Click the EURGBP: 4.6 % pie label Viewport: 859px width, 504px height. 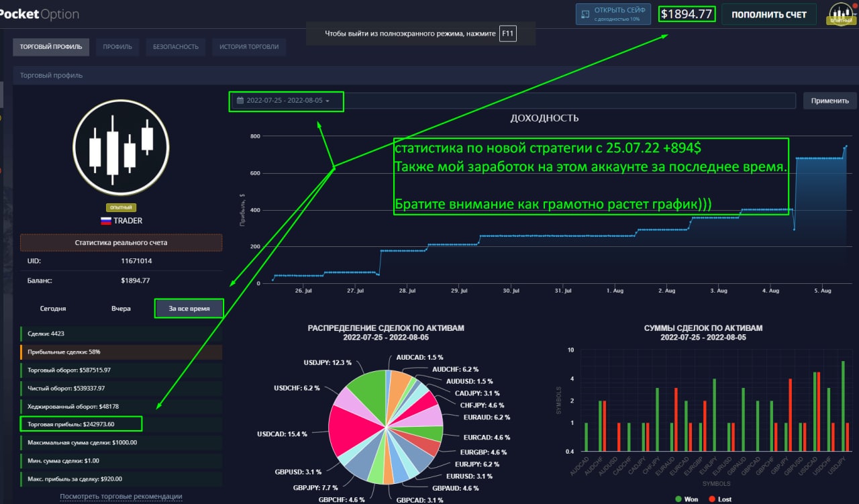click(485, 452)
